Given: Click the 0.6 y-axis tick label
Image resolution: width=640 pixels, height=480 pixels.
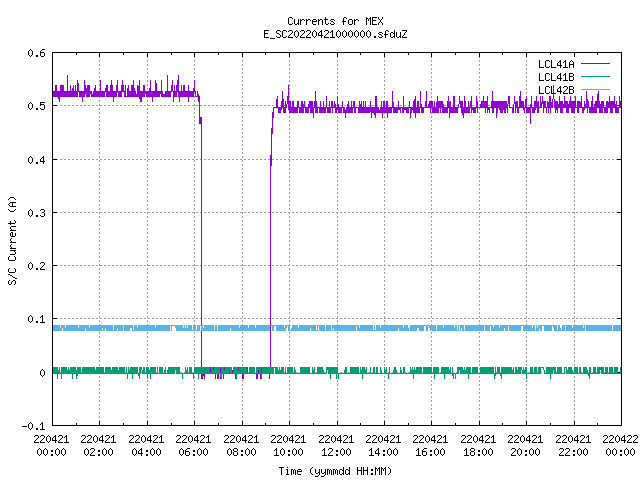Looking at the screenshot, I should (36, 53).
